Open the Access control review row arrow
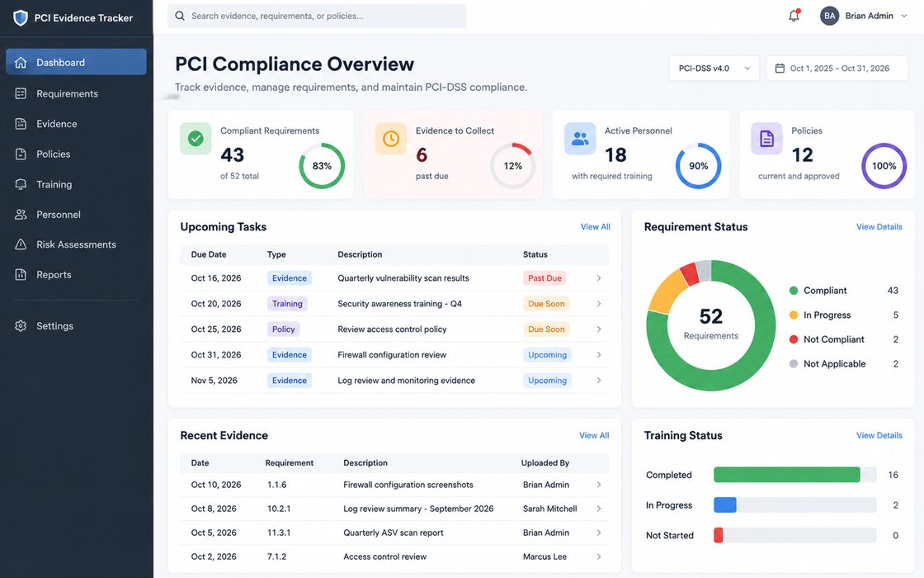This screenshot has height=578, width=924. point(599,557)
